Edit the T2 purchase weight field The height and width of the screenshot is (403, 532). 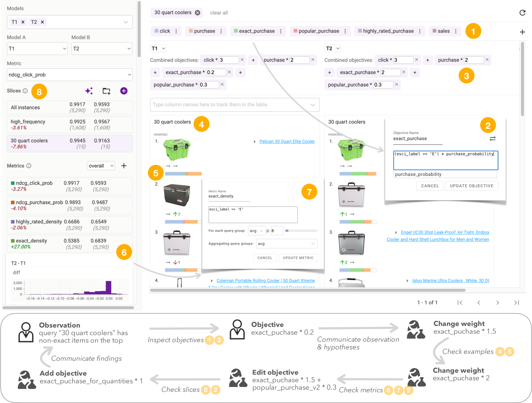[474, 60]
